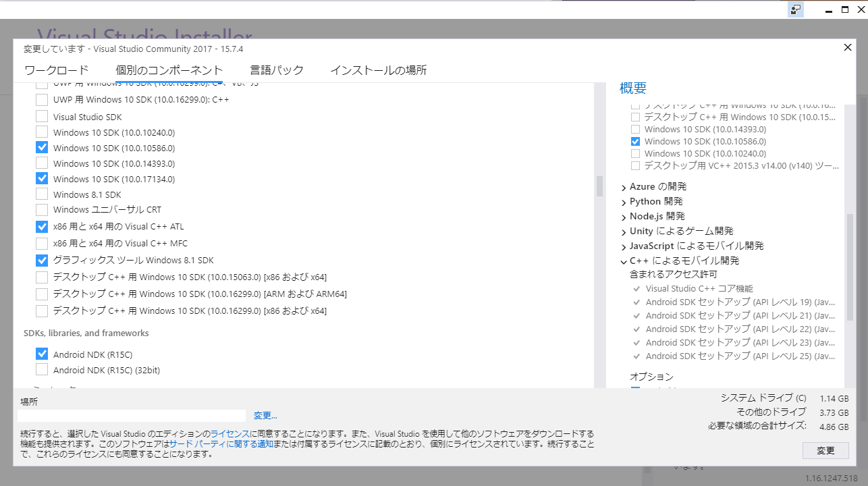Check the Visual Studio SDK component
This screenshot has width=868, height=486.
pyautogui.click(x=42, y=116)
